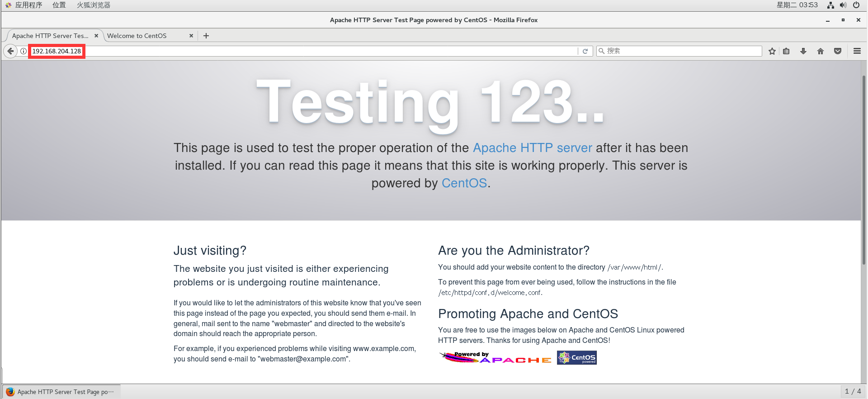Click the Powered by Apache logo
Image resolution: width=868 pixels, height=399 pixels.
pos(495,357)
